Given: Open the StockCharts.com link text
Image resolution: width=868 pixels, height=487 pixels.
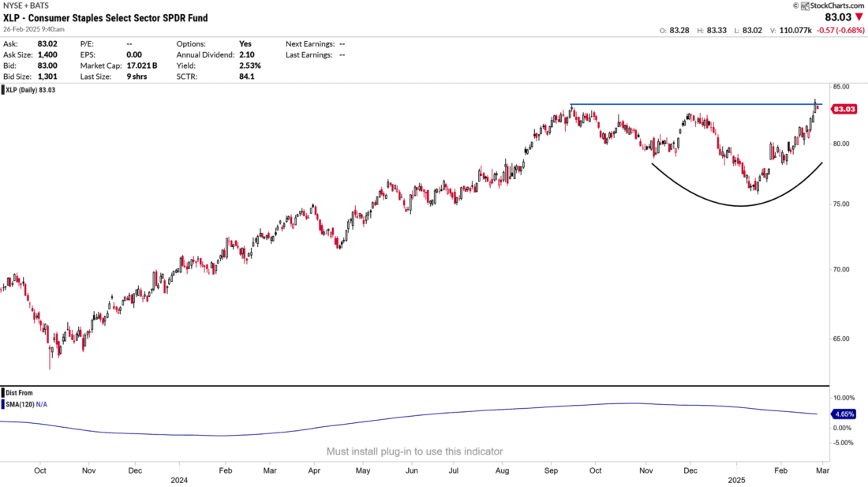Looking at the screenshot, I should click(838, 6).
